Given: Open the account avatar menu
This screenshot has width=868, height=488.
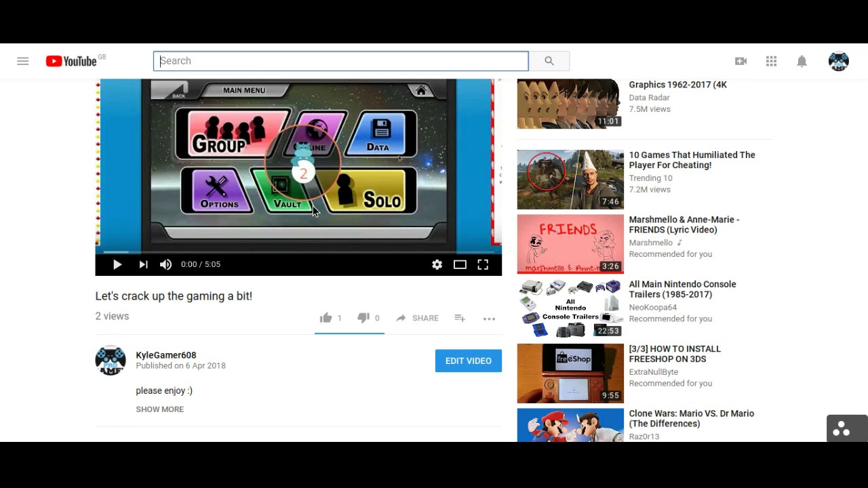Looking at the screenshot, I should point(839,61).
